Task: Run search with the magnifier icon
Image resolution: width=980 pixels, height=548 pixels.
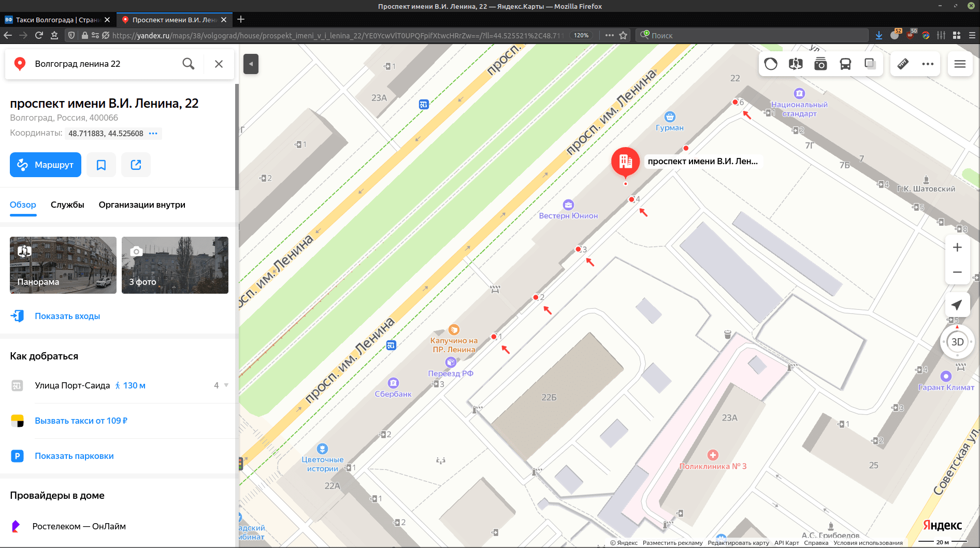Action: 189,64
